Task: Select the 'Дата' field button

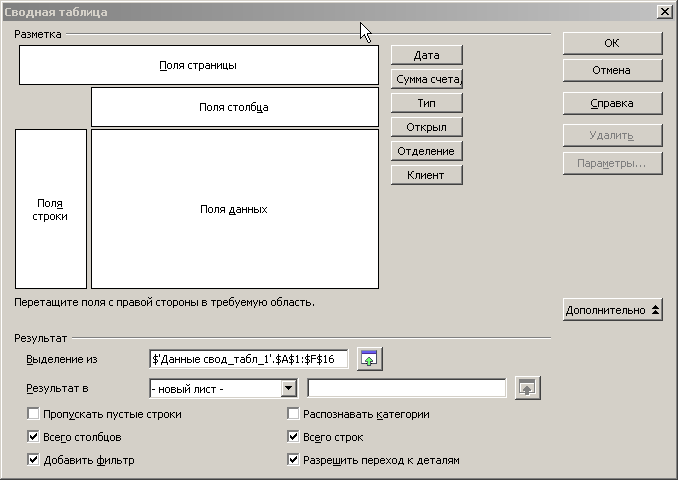Action: (426, 55)
